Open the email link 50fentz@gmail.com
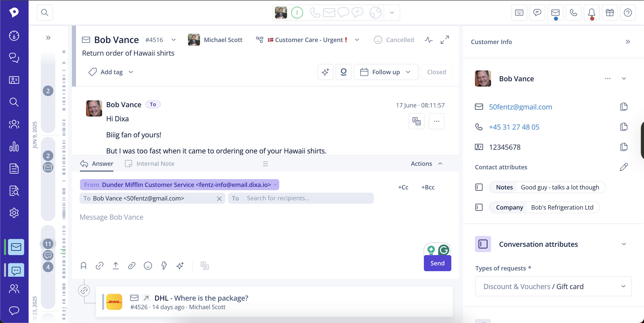This screenshot has width=644, height=323. (520, 107)
